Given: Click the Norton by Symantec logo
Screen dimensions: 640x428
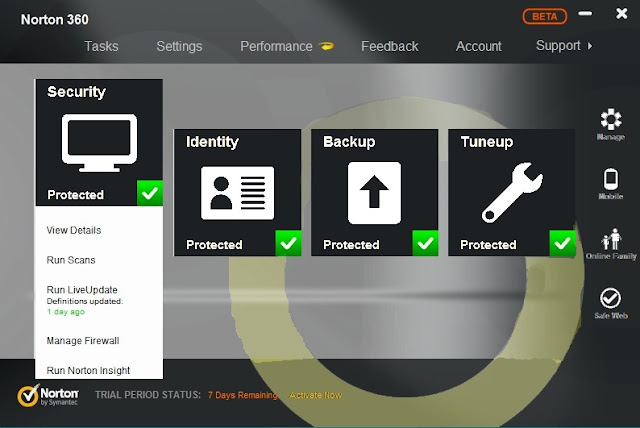Looking at the screenshot, I should click(x=48, y=395).
